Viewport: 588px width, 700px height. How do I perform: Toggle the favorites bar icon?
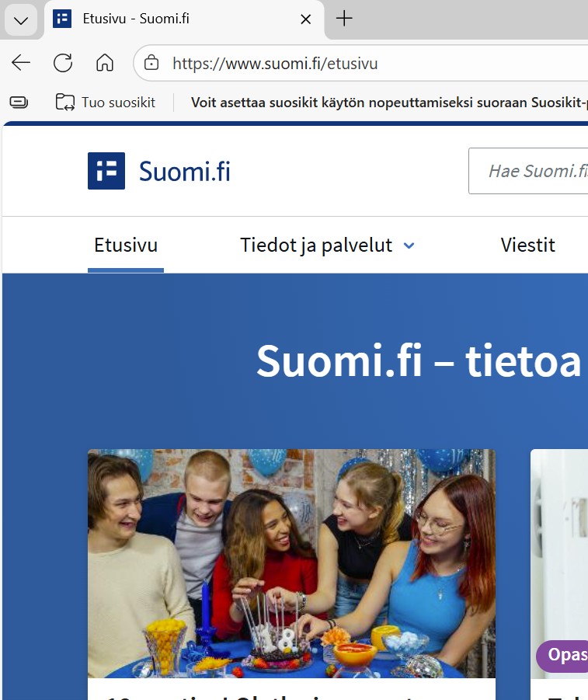(19, 103)
